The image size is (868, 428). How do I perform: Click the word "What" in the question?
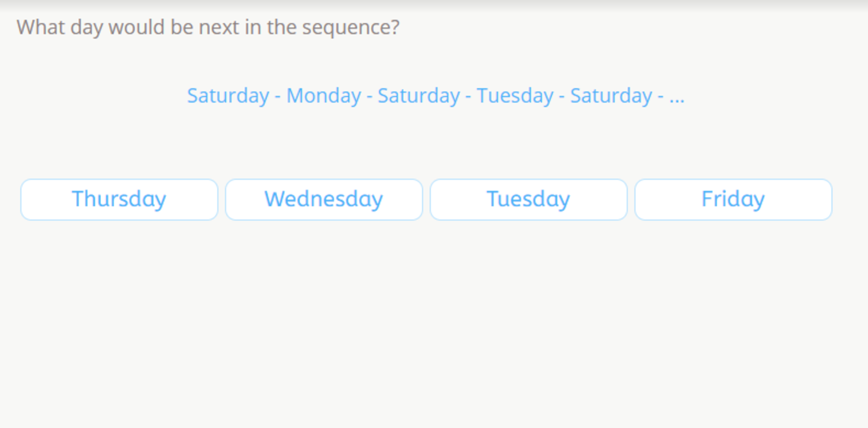41,27
